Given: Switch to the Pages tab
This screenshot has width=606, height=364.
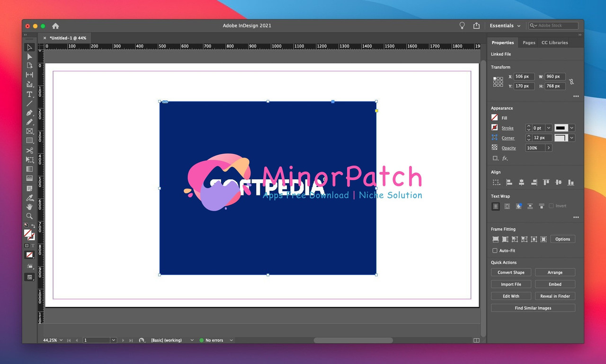Looking at the screenshot, I should 529,43.
